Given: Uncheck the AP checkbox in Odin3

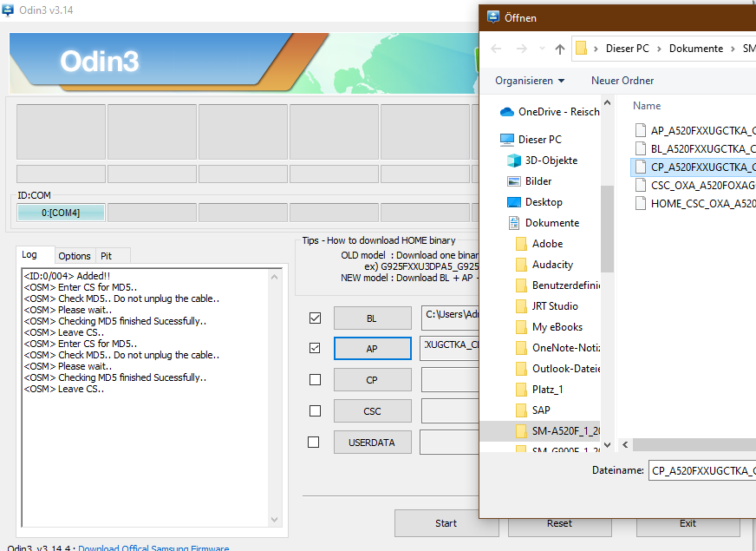Looking at the screenshot, I should pos(315,348).
